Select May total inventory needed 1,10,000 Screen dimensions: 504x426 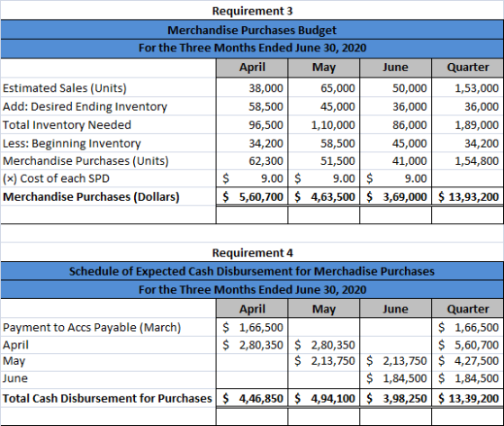click(x=324, y=125)
